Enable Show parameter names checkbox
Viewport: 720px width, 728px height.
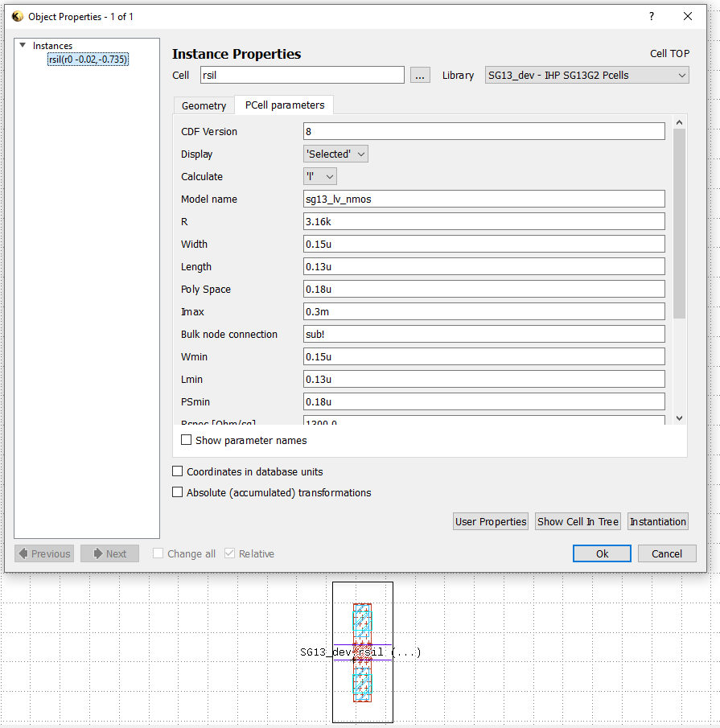[186, 440]
